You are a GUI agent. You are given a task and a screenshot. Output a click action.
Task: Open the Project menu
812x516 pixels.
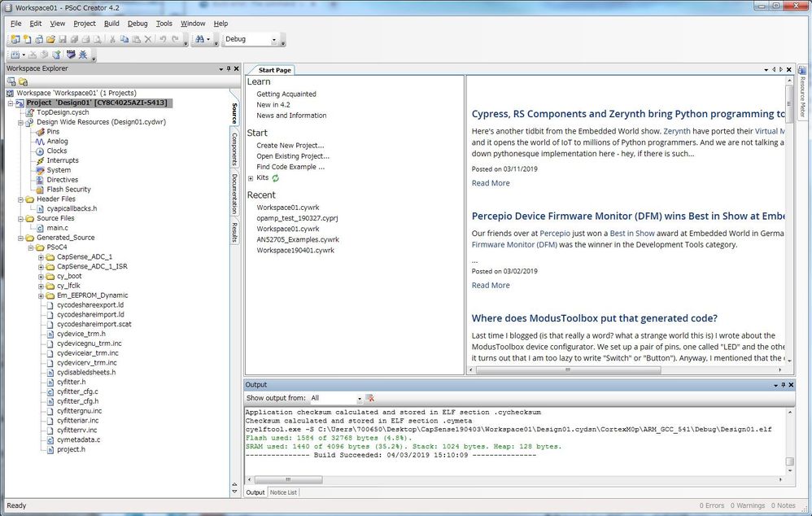click(x=85, y=24)
